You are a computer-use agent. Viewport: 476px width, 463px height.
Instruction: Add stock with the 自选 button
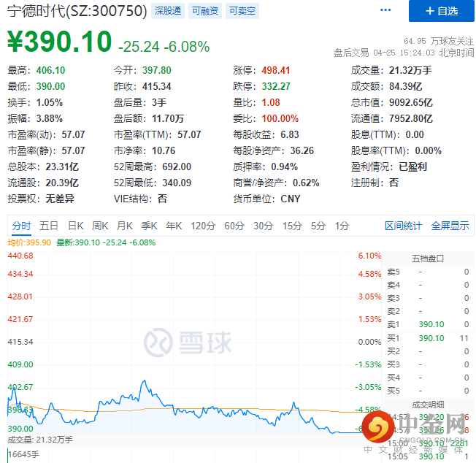click(442, 11)
